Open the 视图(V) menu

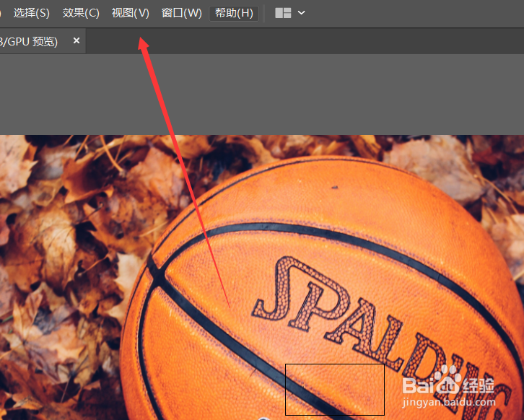click(x=131, y=13)
